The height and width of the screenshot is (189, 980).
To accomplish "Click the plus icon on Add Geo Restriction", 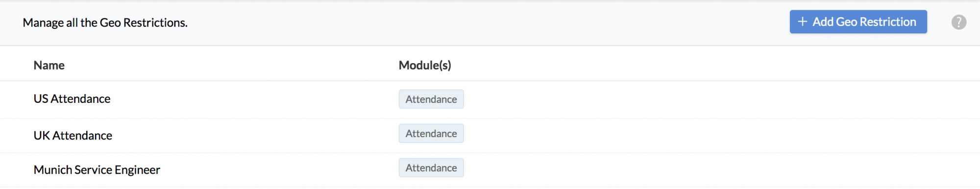I will (x=802, y=22).
